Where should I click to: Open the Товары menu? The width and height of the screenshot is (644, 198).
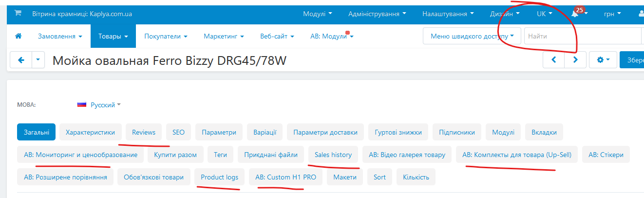pyautogui.click(x=113, y=36)
